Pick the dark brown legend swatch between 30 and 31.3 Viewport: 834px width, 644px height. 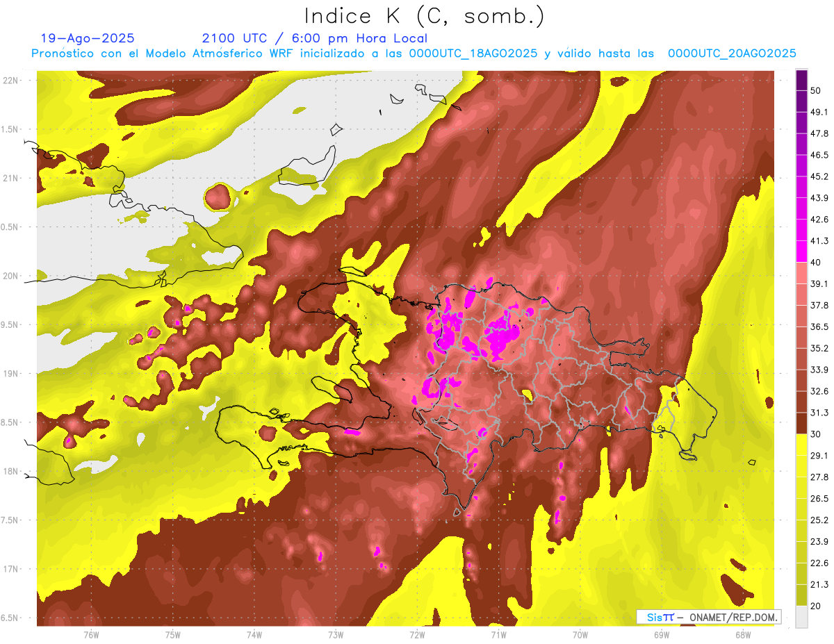(x=801, y=423)
